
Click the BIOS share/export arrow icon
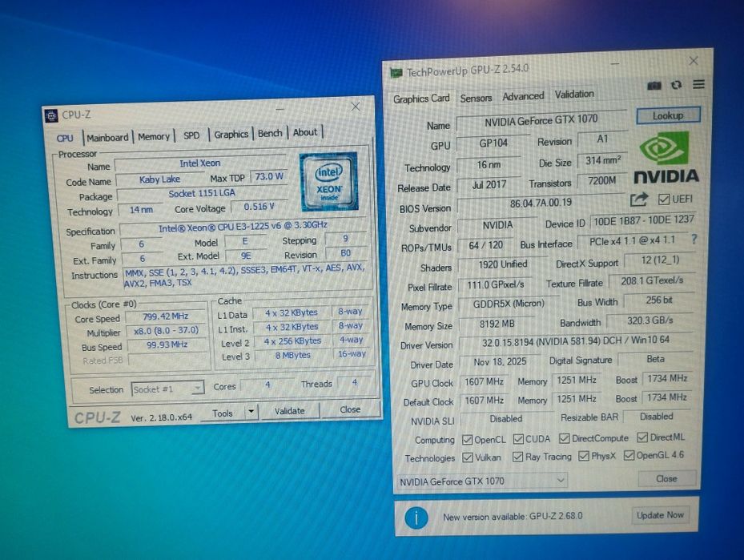[x=638, y=199]
